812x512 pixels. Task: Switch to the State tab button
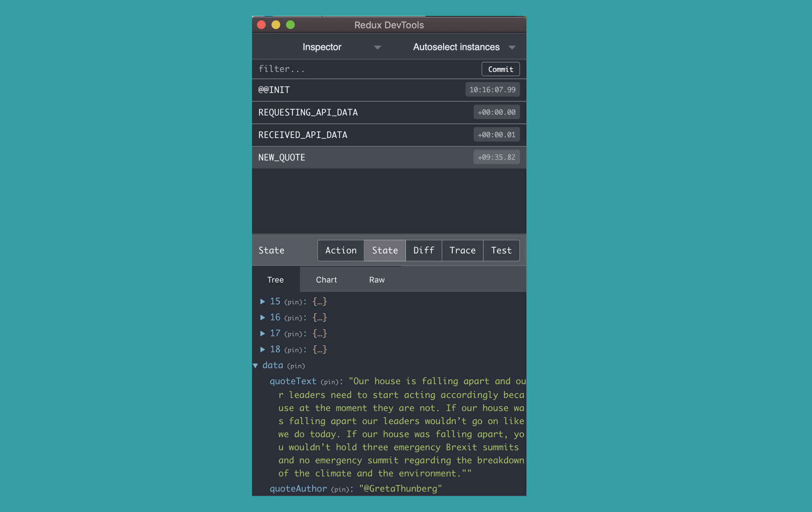(384, 250)
